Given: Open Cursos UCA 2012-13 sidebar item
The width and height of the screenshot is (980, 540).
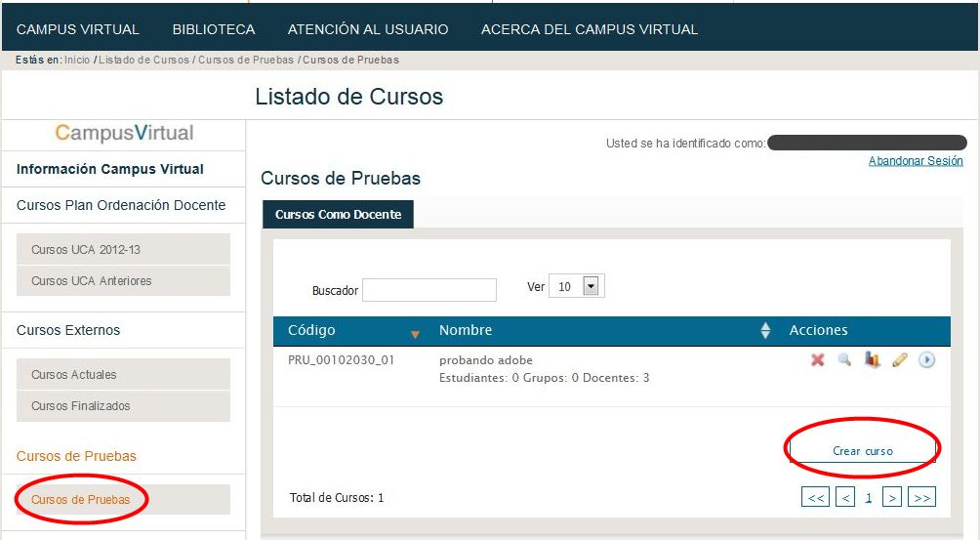Looking at the screenshot, I should coord(123,249).
